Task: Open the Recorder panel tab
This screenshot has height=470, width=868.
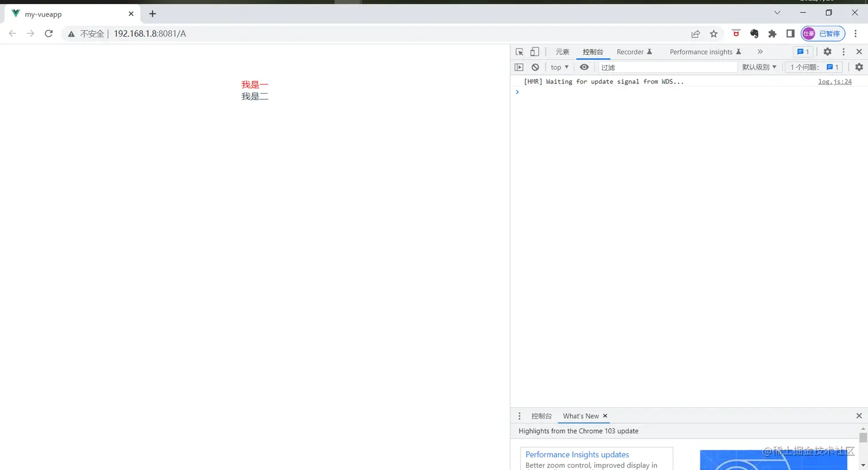Action: [634, 52]
